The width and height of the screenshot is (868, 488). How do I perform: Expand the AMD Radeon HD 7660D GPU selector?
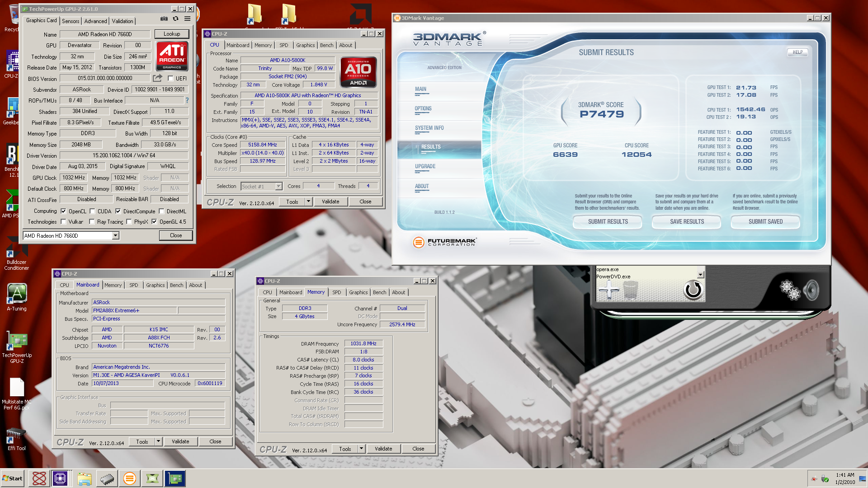116,235
